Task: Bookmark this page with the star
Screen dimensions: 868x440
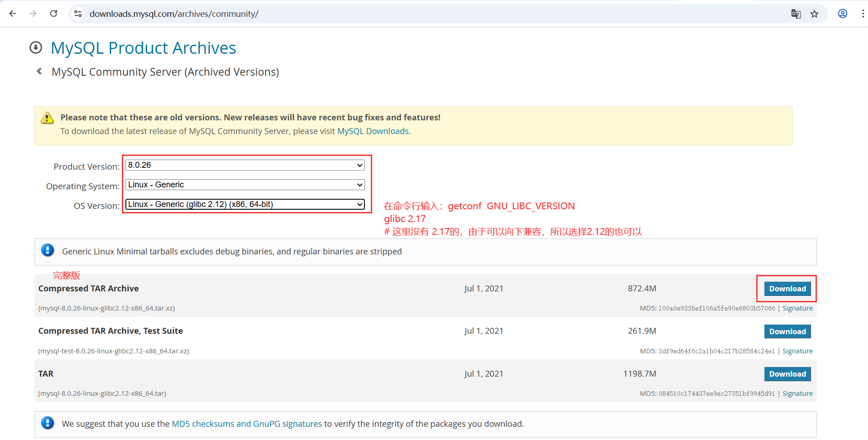Action: [x=814, y=14]
